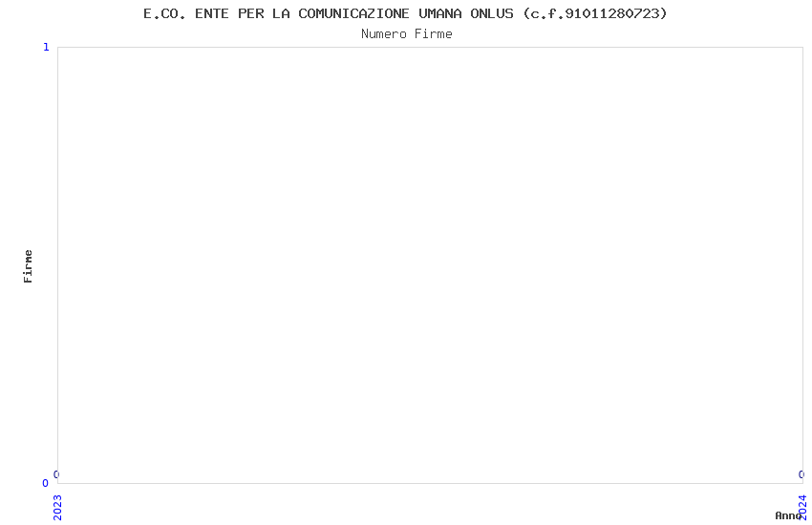
Task: Select the 2024 x-axis tick label
Action: (x=802, y=507)
